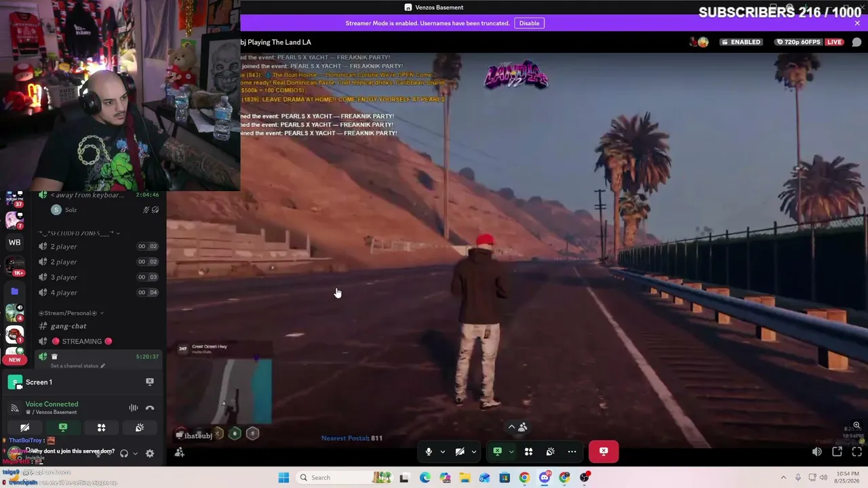Open activities launcher in call controls
Image resolution: width=868 pixels, height=488 pixels.
coord(528,451)
